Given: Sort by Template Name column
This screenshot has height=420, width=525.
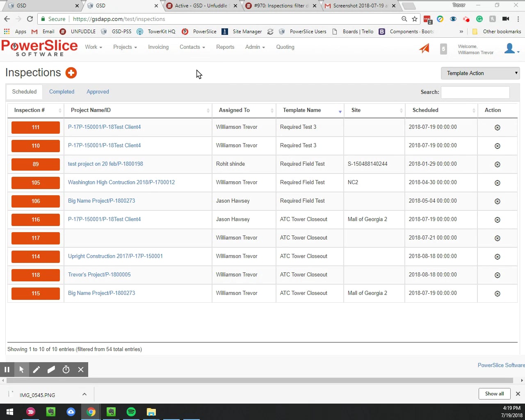Looking at the screenshot, I should pyautogui.click(x=310, y=110).
